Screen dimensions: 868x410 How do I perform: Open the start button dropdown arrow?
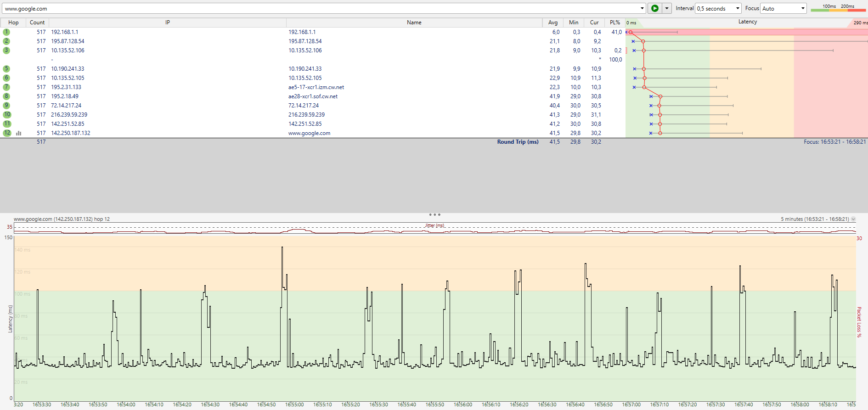(x=667, y=8)
